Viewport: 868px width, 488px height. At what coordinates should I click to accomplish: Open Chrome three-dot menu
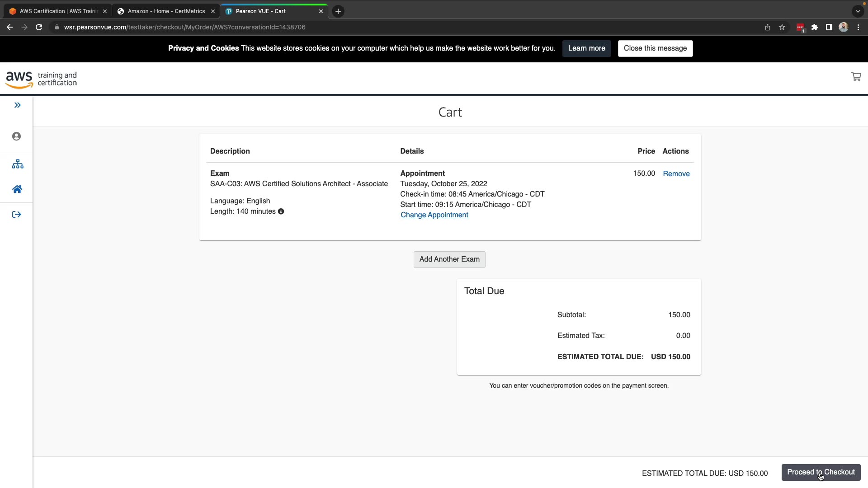coord(858,27)
